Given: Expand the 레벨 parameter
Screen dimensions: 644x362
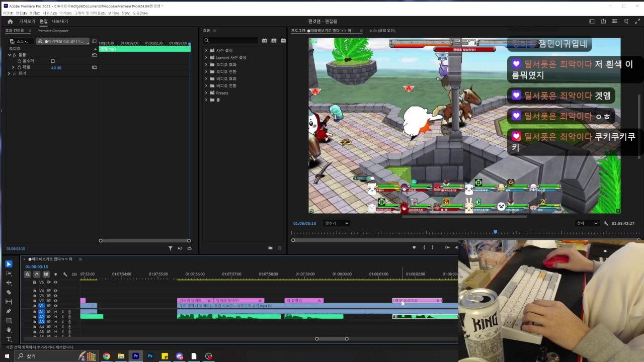Looking at the screenshot, I should pos(13,67).
